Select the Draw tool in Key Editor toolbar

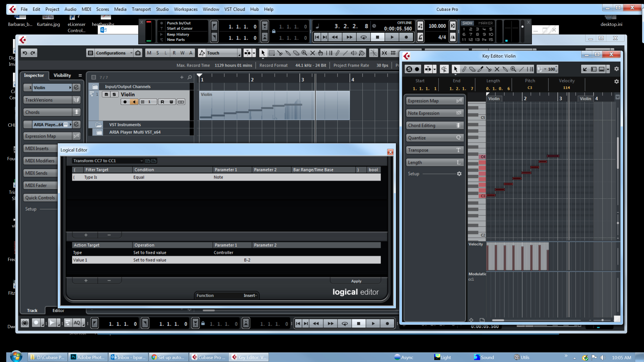(464, 69)
